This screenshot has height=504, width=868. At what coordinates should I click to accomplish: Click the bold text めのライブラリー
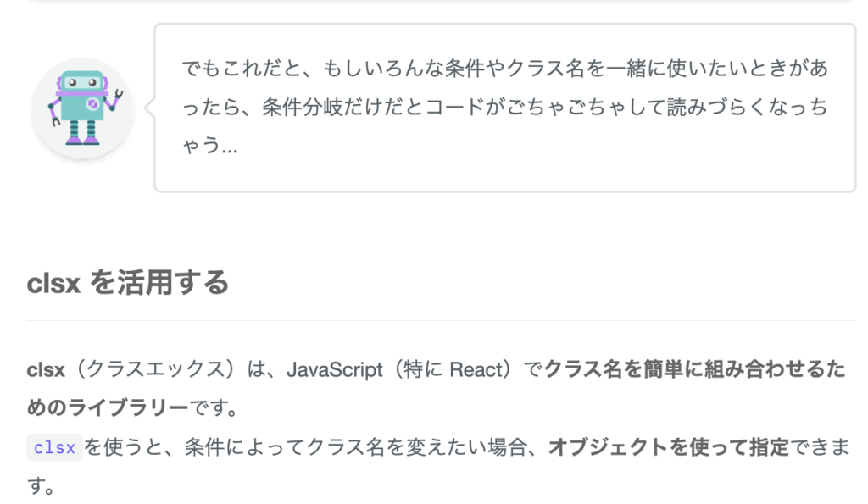108,407
